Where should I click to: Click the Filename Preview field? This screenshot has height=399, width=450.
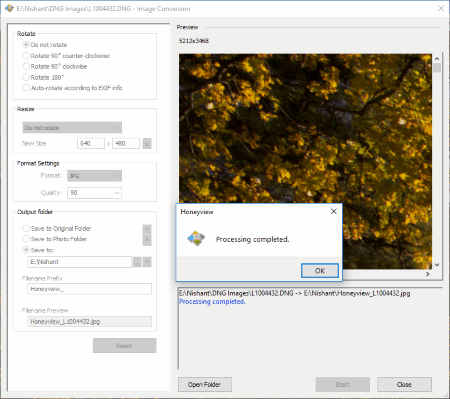89,321
